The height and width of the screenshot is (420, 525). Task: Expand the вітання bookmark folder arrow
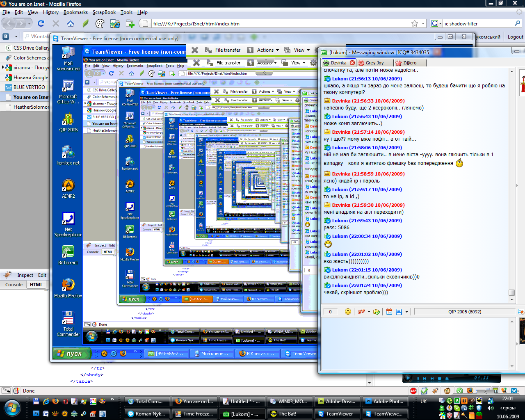coord(3,67)
